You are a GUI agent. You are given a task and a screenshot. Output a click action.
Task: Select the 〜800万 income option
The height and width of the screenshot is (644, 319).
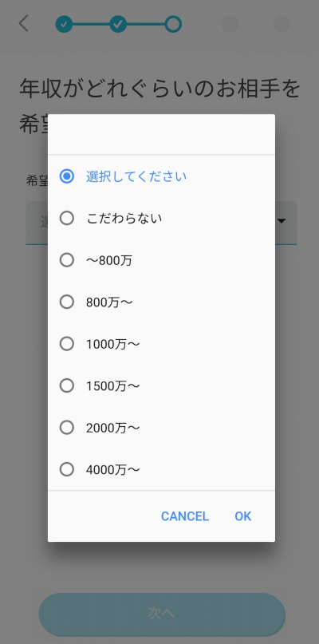(161, 260)
